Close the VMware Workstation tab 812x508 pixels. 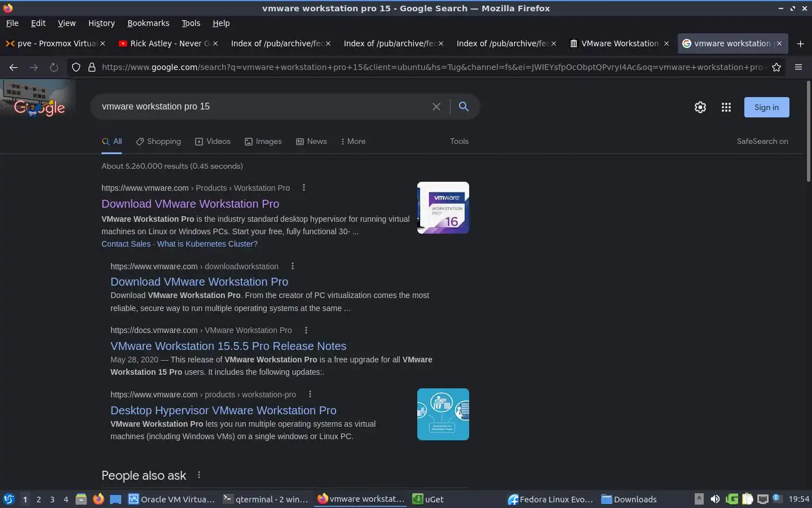(x=666, y=43)
